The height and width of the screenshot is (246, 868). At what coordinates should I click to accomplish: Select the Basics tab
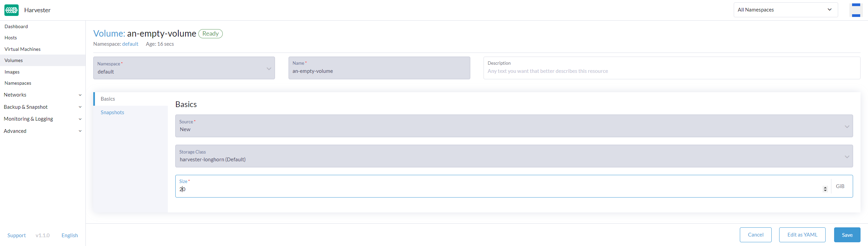[108, 99]
